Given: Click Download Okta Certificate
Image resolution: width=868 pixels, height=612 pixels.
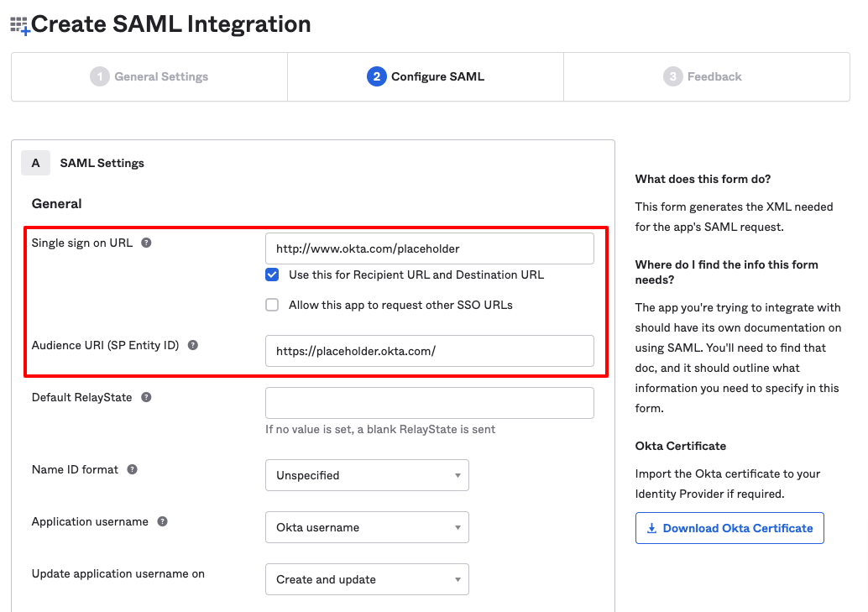Looking at the screenshot, I should point(729,528).
